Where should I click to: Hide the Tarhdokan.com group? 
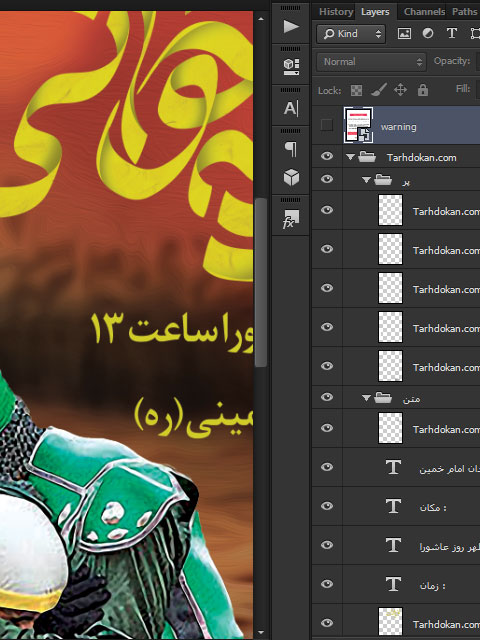click(327, 156)
